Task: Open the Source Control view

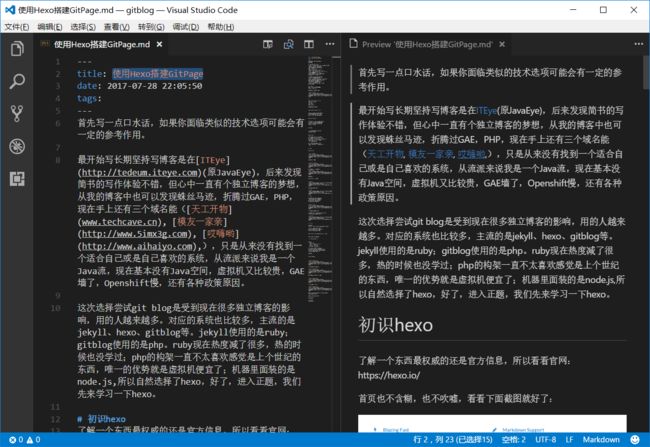Action: coord(17,114)
